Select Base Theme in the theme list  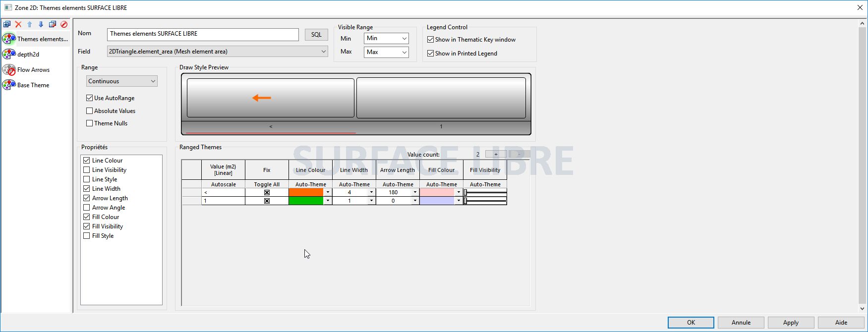(x=33, y=85)
